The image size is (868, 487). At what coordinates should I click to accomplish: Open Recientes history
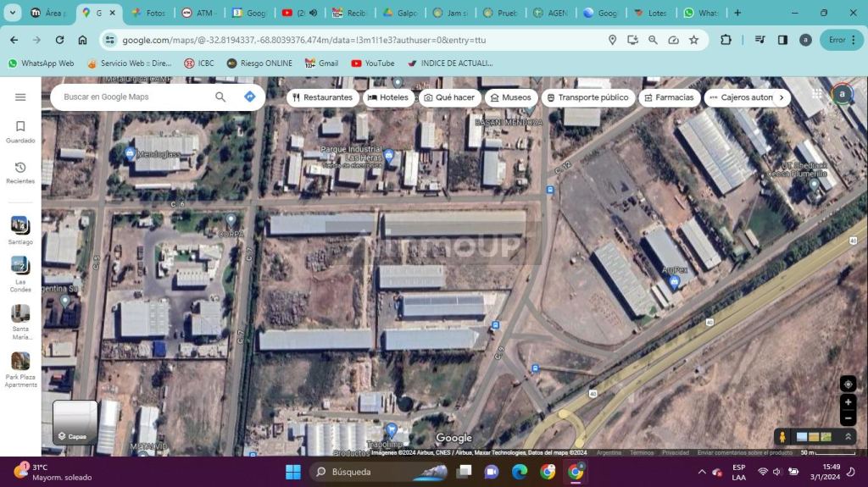coord(20,173)
